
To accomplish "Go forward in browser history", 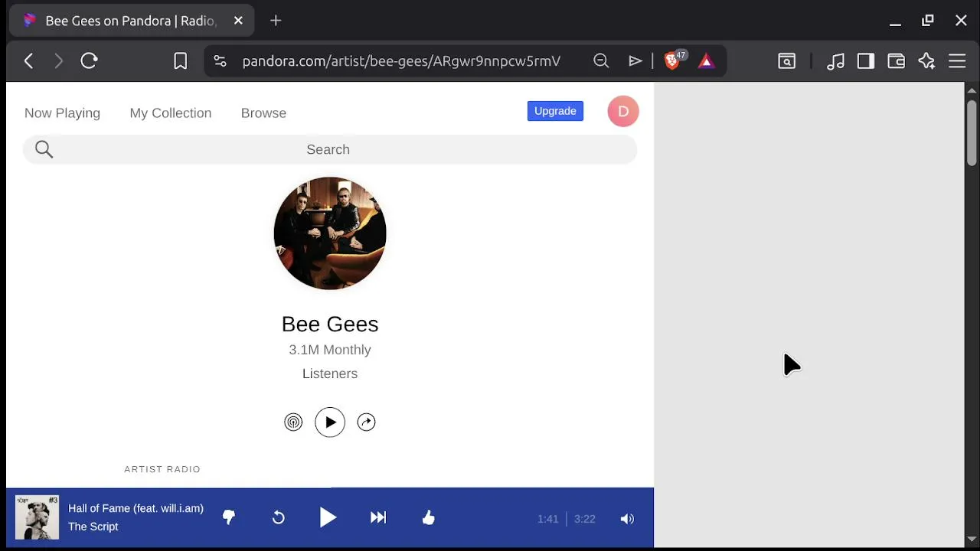I will (x=58, y=61).
